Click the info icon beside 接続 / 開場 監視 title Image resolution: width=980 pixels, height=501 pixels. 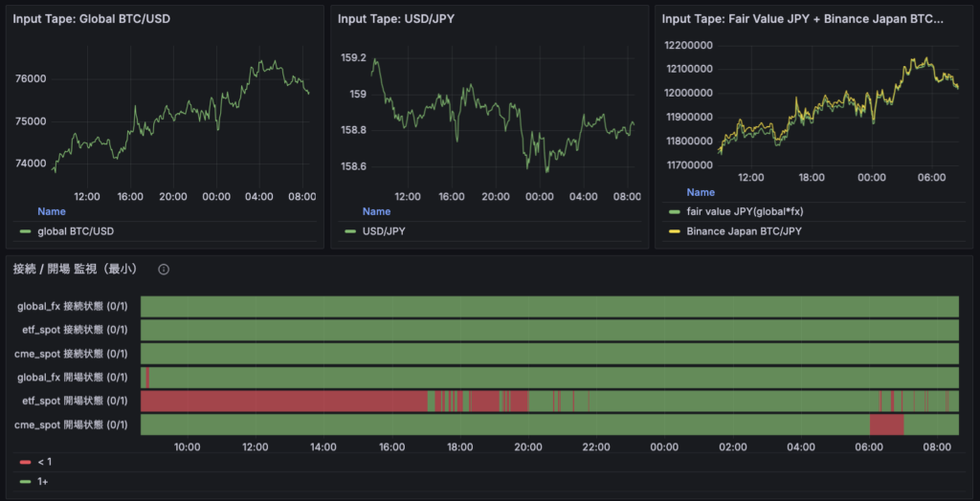coord(164,270)
